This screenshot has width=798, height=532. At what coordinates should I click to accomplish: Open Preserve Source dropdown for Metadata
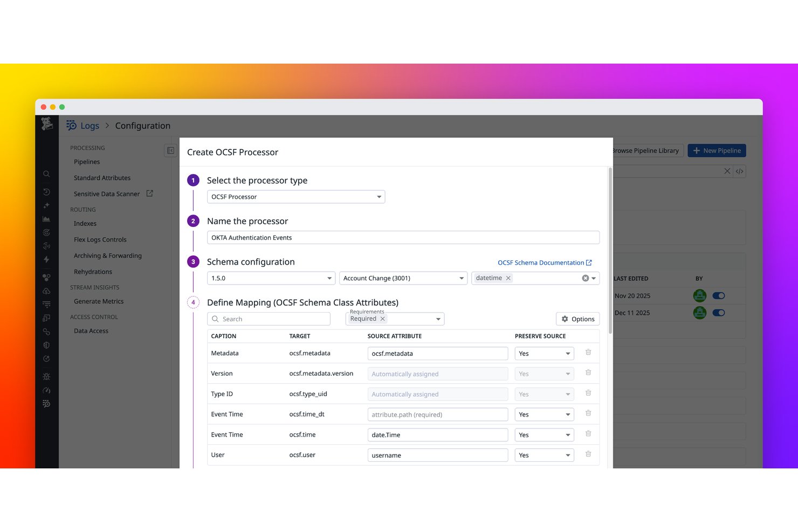[x=544, y=354]
